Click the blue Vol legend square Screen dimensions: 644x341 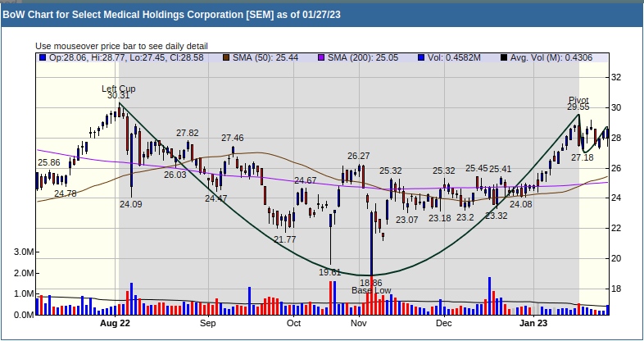(420, 58)
